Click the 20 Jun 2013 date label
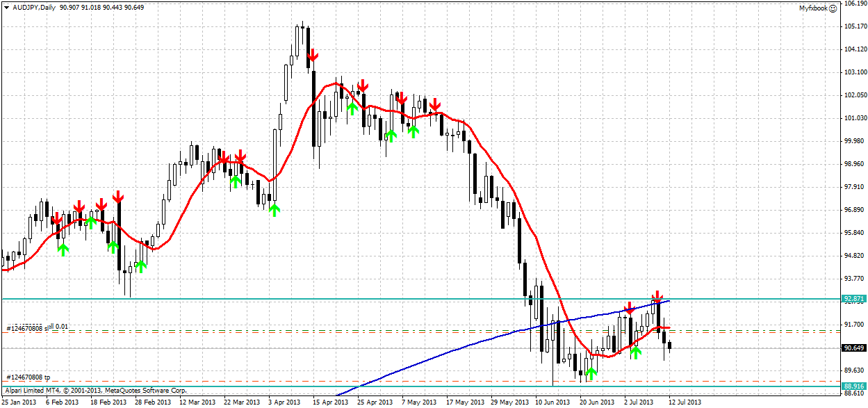 point(596,402)
